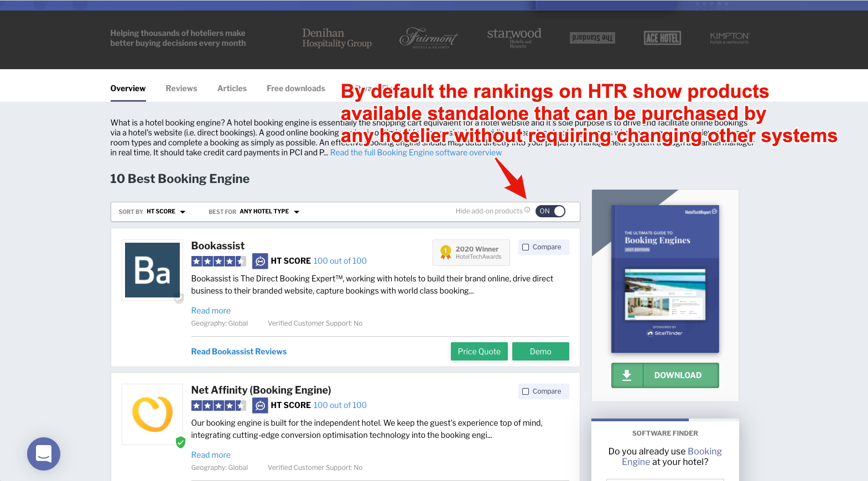868x481 pixels.
Task: Request a Price Quote for Bookassist
Action: click(479, 352)
